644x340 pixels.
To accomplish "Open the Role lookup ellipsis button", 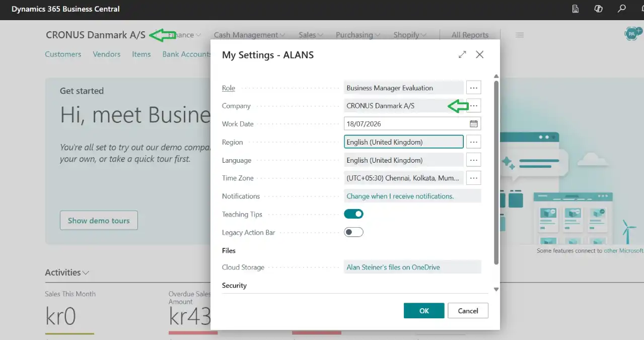I will (473, 88).
